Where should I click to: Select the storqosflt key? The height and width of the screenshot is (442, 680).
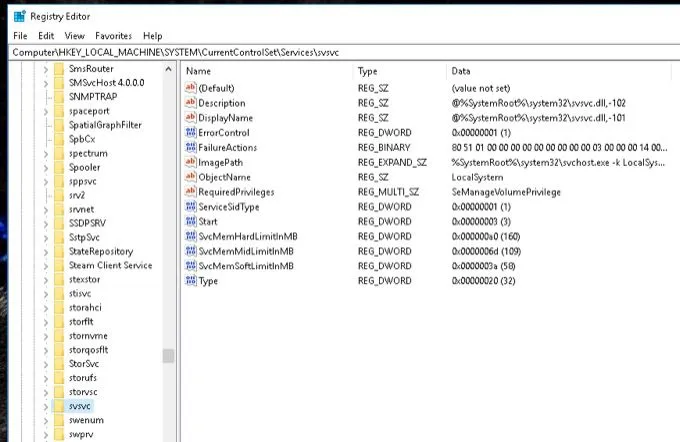[88, 350]
